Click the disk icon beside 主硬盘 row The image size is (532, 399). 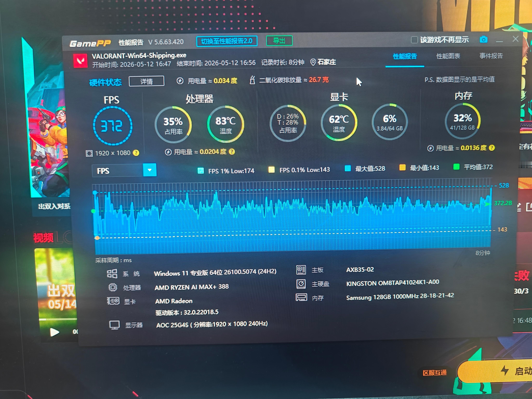301,284
